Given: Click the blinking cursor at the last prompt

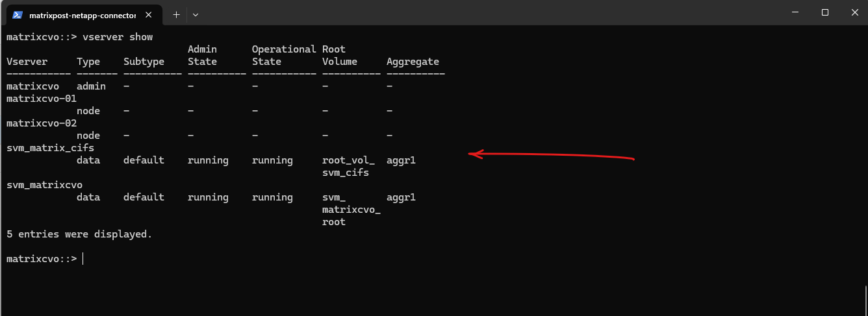Looking at the screenshot, I should pyautogui.click(x=83, y=259).
